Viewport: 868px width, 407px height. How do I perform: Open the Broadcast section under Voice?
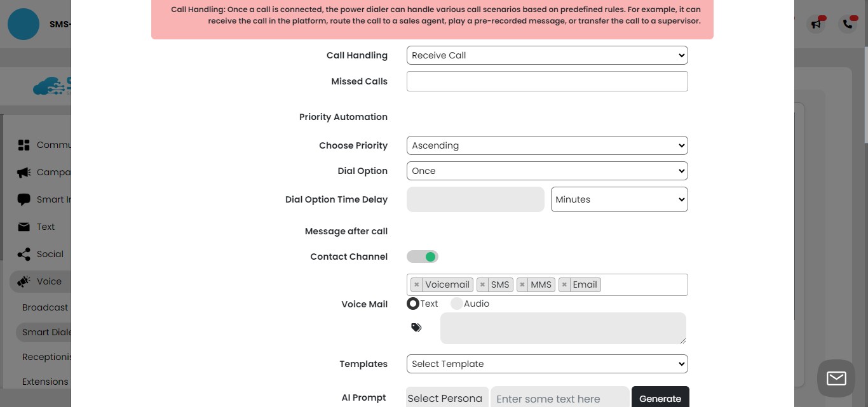(x=45, y=307)
